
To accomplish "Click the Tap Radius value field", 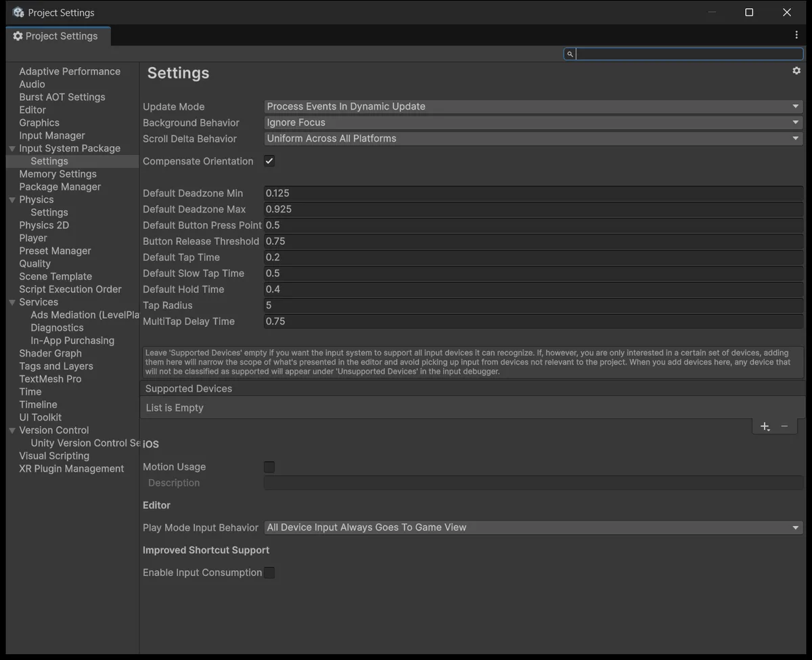I will (x=533, y=305).
